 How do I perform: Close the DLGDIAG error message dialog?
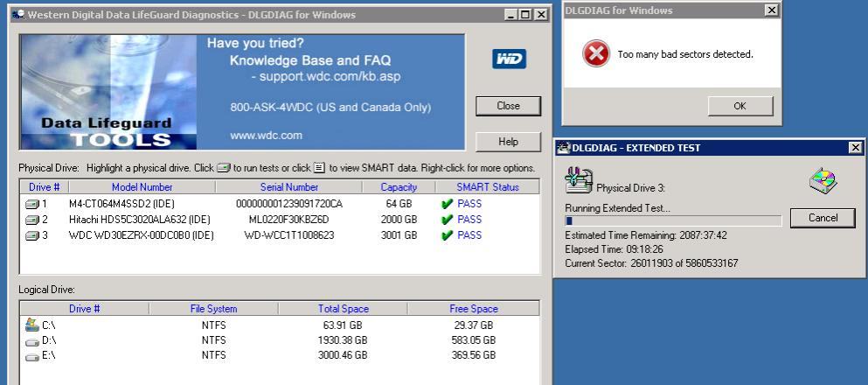click(771, 10)
